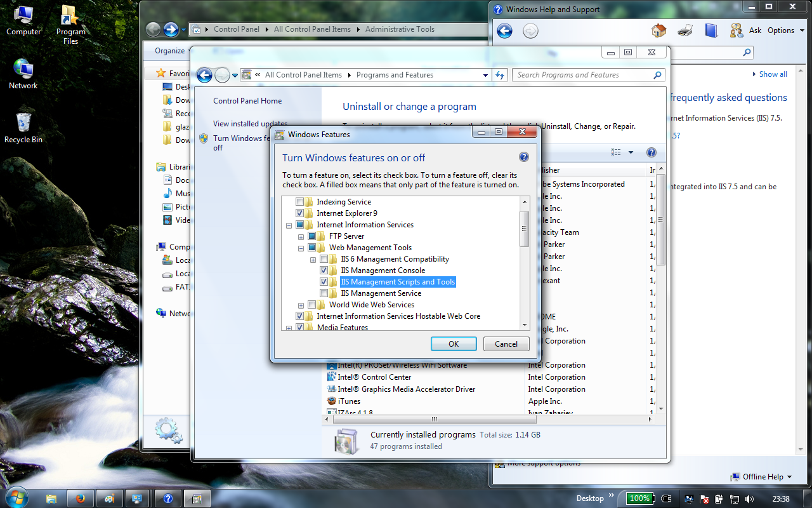Uncheck IIS Management Scripts and Tools
The height and width of the screenshot is (508, 812).
pos(324,282)
